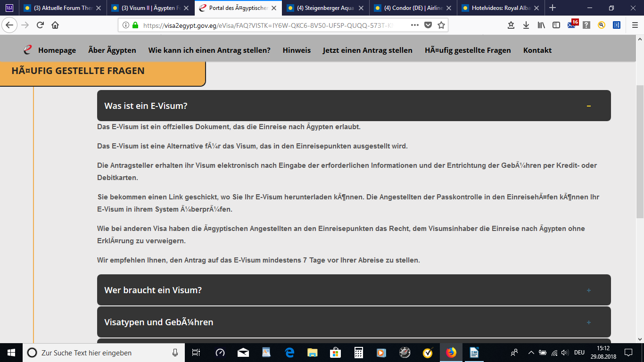Open page actions three-dot menu in address bar
644x362 pixels.
click(x=414, y=25)
